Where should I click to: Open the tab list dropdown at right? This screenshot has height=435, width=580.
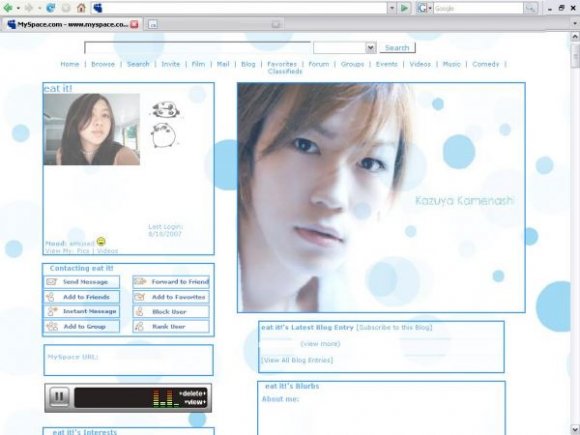click(574, 24)
